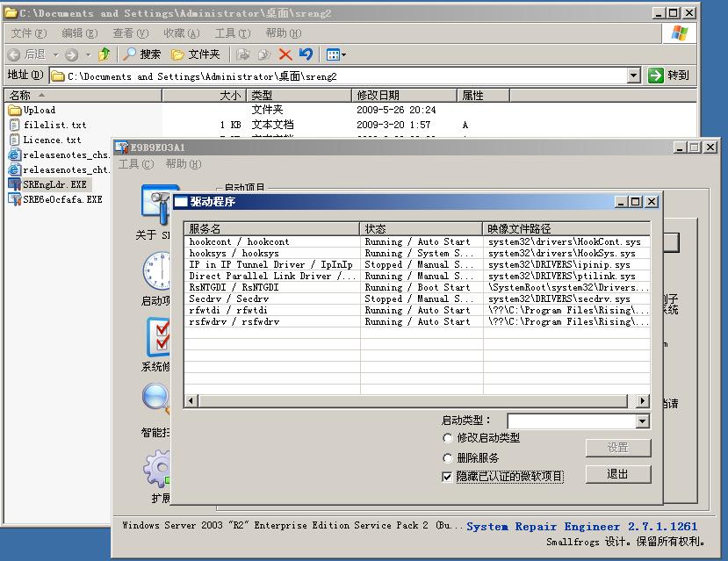Click the 退出 button
The width and height of the screenshot is (728, 561).
(x=617, y=474)
